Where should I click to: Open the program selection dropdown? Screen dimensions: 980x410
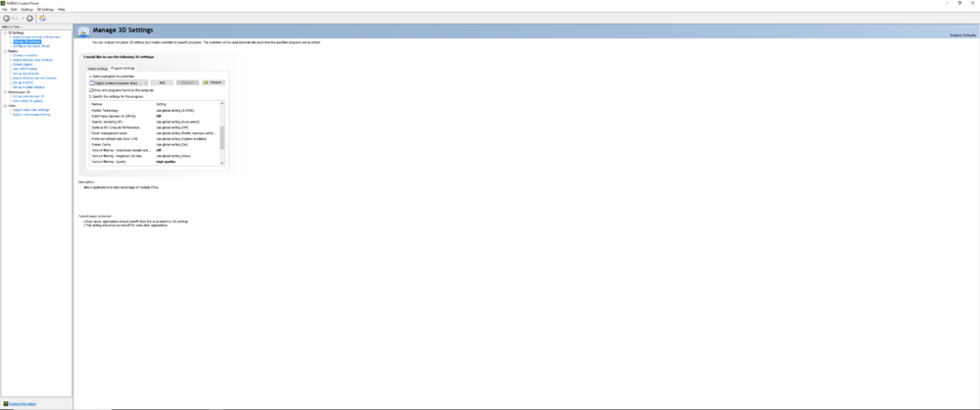pos(119,82)
